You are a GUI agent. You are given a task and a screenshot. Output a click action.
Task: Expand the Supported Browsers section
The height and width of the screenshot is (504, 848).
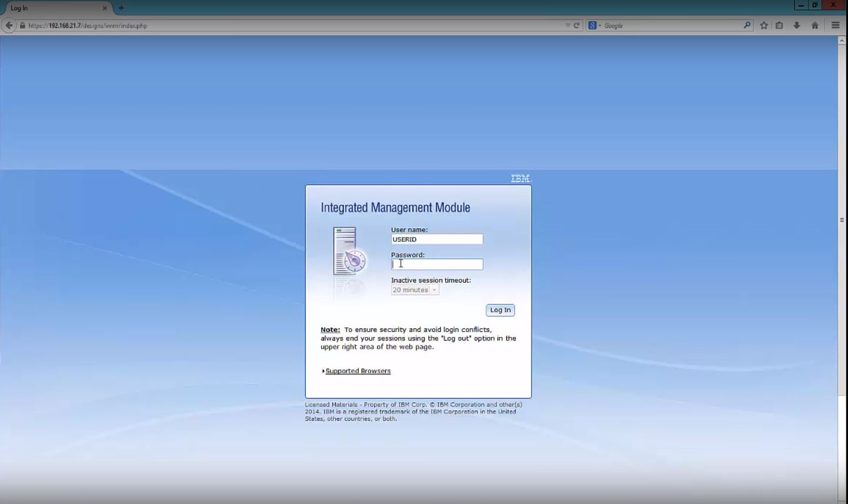pos(323,371)
